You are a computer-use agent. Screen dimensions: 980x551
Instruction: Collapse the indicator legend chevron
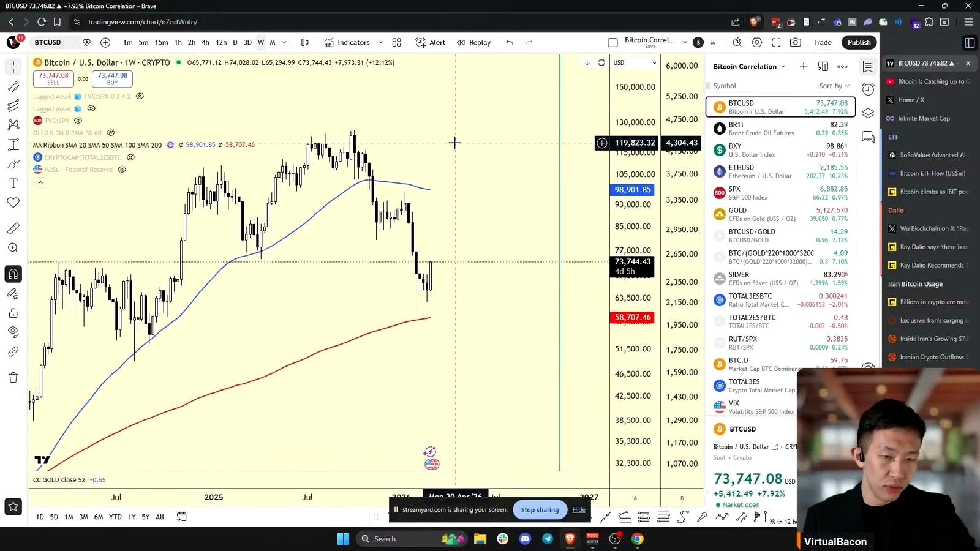[x=40, y=182]
